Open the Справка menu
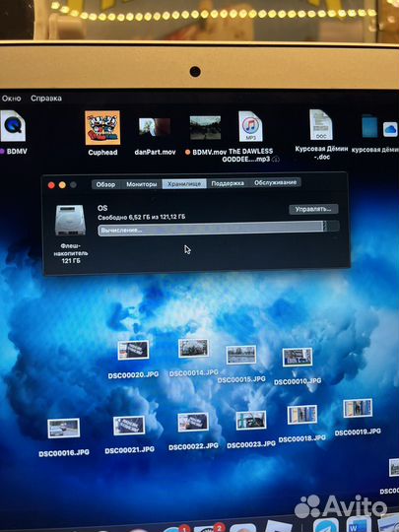This screenshot has height=532, width=399. click(x=46, y=99)
